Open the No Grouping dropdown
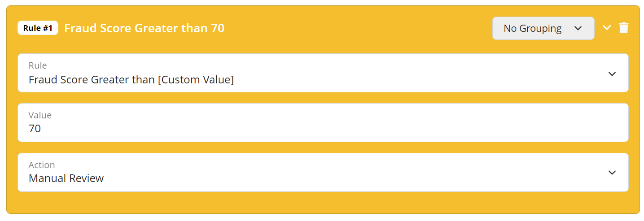This screenshot has height=221, width=644. (x=543, y=28)
